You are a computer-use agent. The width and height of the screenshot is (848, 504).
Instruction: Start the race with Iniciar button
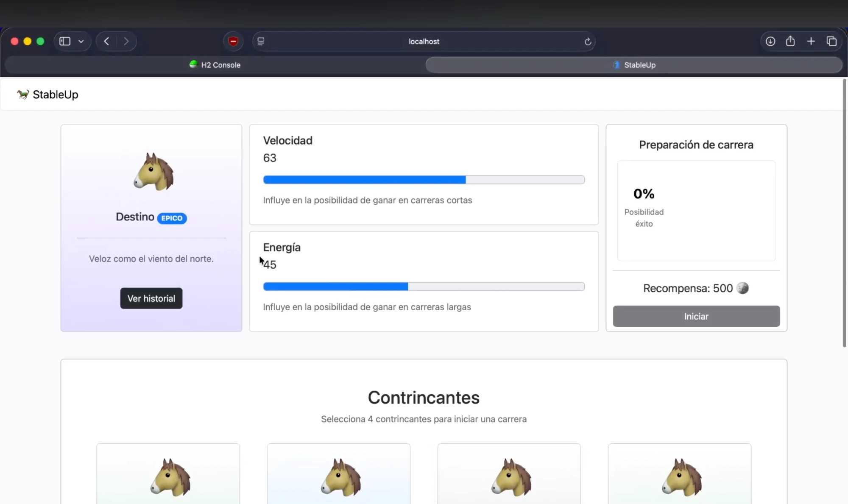696,316
